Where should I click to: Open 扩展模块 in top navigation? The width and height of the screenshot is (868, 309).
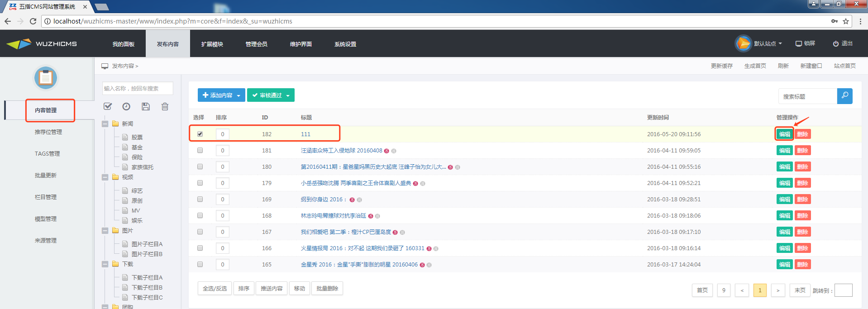[212, 44]
